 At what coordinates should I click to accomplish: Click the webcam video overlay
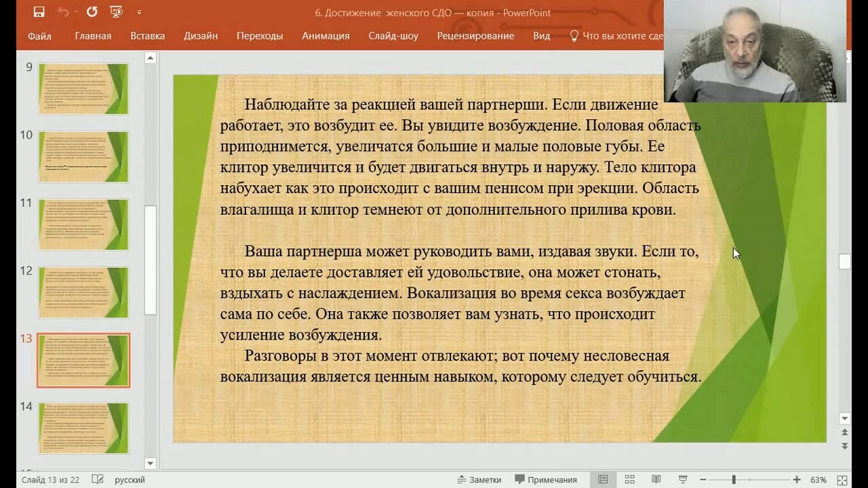(x=755, y=51)
